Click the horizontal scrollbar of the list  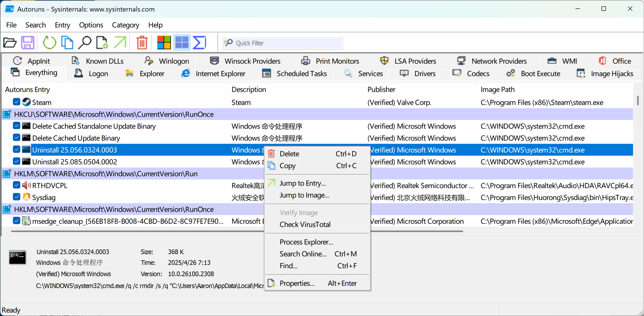(237, 231)
